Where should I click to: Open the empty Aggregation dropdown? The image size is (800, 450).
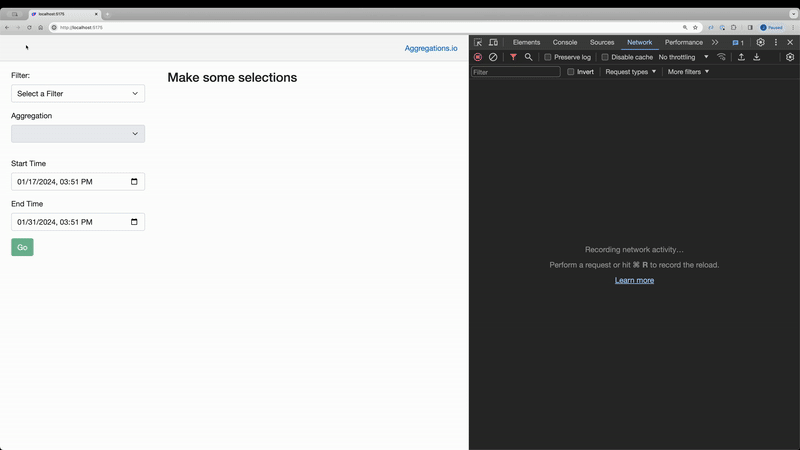78,134
